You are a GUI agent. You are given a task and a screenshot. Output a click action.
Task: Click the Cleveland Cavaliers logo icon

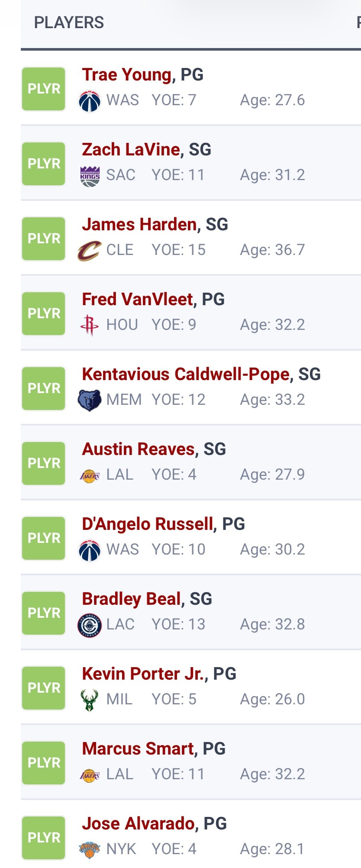[x=90, y=251]
